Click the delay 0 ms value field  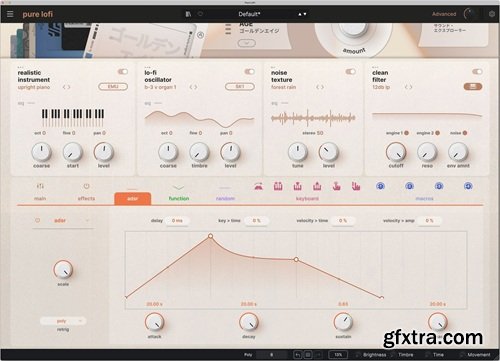point(177,221)
